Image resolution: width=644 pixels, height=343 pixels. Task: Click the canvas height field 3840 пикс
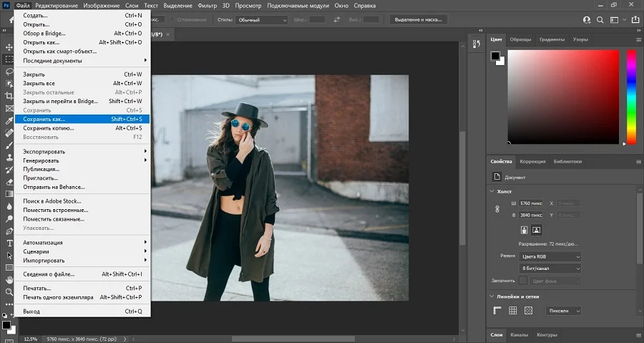pyautogui.click(x=531, y=216)
